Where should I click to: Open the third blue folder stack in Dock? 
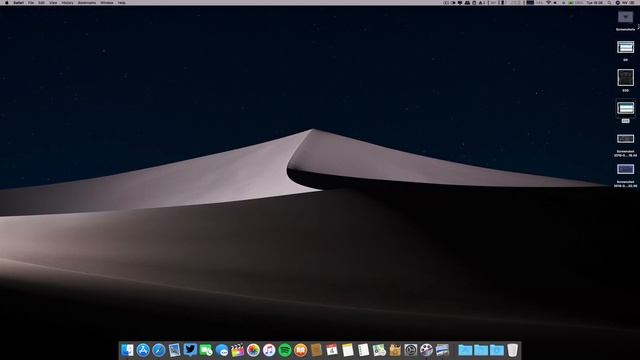497,350
